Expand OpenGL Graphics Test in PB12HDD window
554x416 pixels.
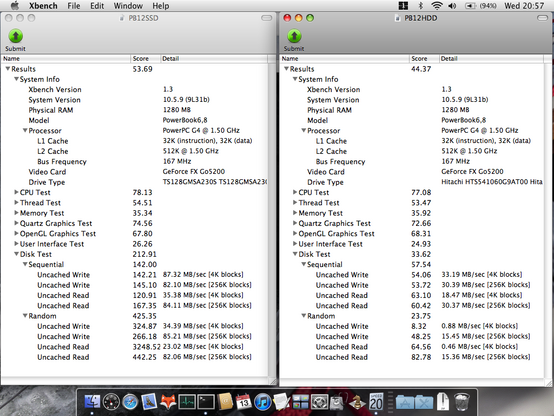295,233
